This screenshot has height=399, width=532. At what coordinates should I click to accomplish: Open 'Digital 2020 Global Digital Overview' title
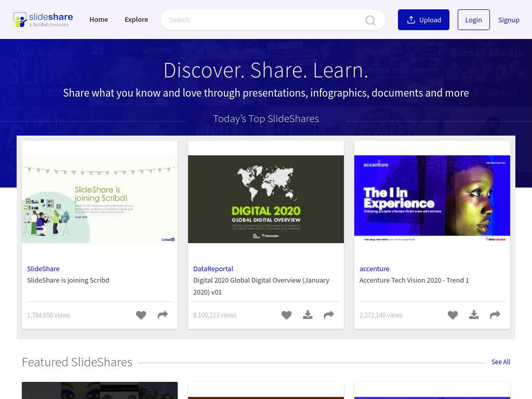point(261,286)
